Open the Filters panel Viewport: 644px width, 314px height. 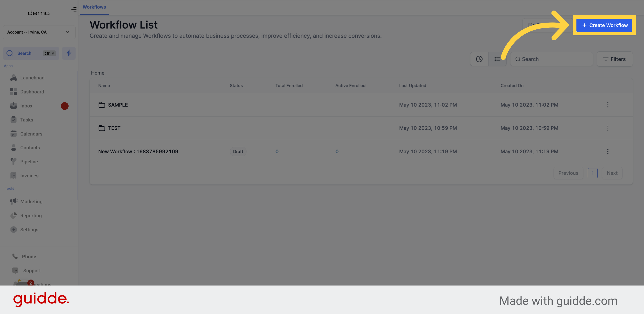coord(614,59)
